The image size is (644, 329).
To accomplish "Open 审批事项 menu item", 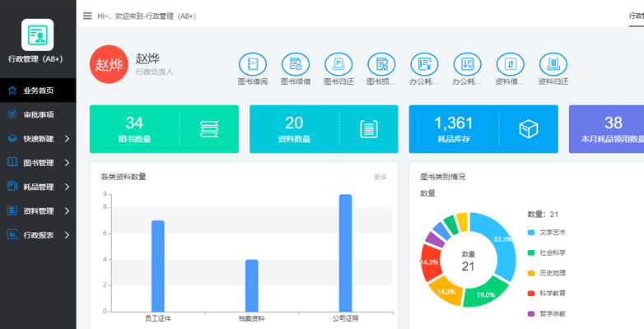I will pos(38,114).
